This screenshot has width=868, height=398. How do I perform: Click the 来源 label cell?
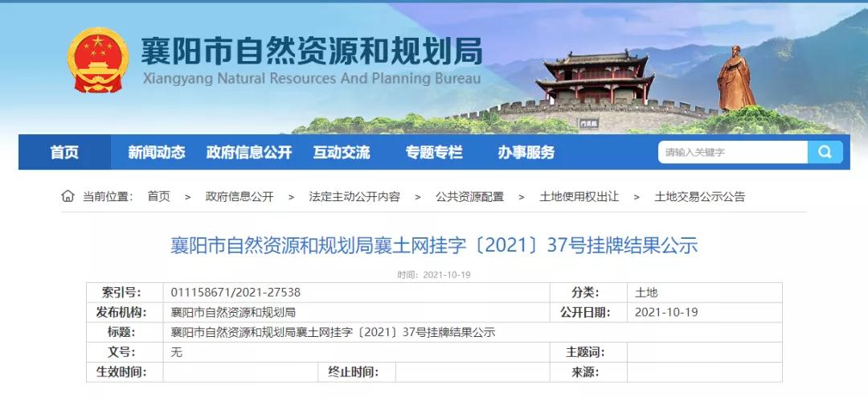(588, 372)
